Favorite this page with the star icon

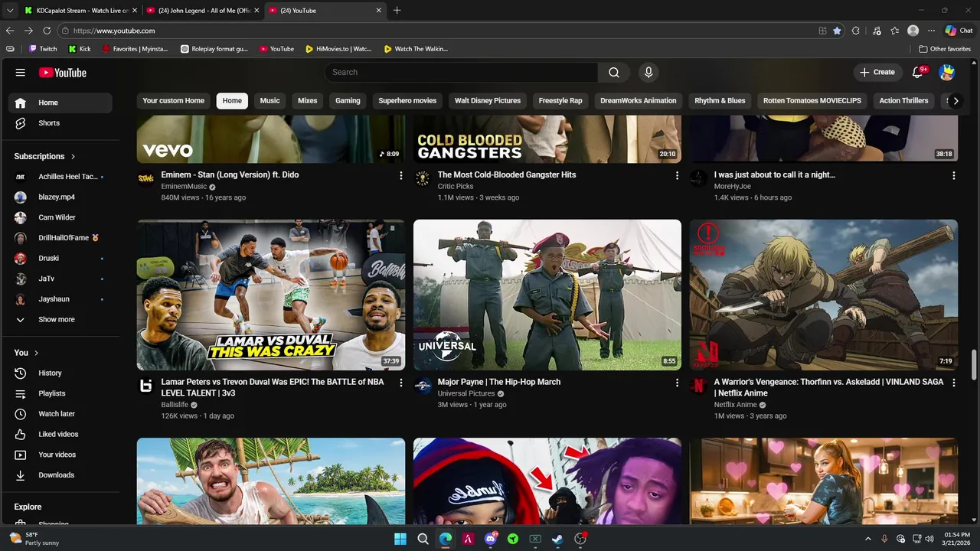[837, 31]
